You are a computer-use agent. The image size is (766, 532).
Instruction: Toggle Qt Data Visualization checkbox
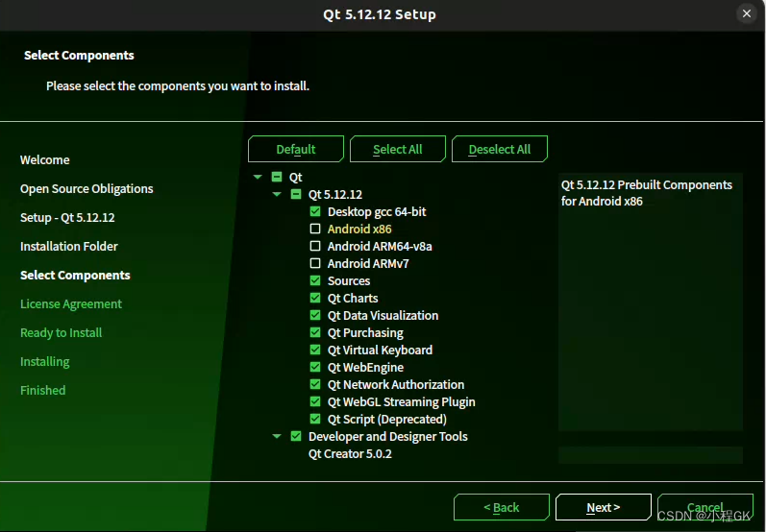point(315,315)
